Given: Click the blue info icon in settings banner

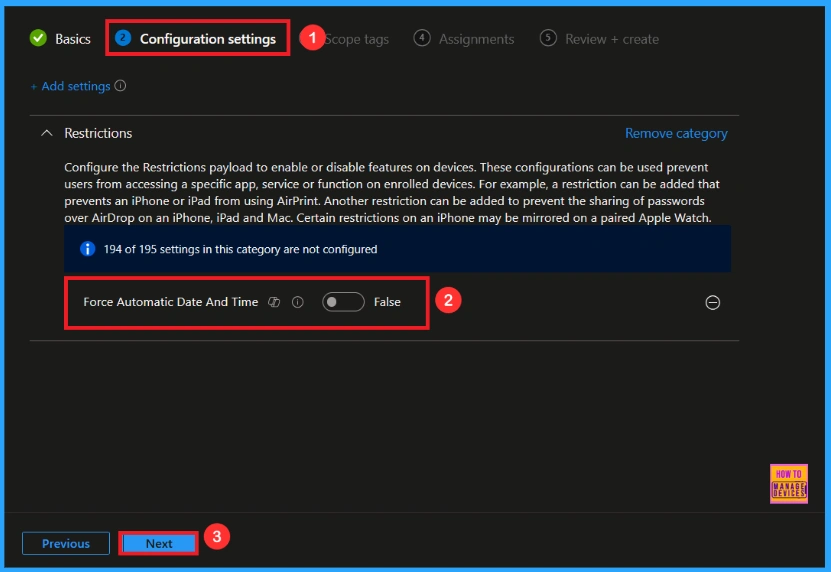Looking at the screenshot, I should (x=87, y=249).
